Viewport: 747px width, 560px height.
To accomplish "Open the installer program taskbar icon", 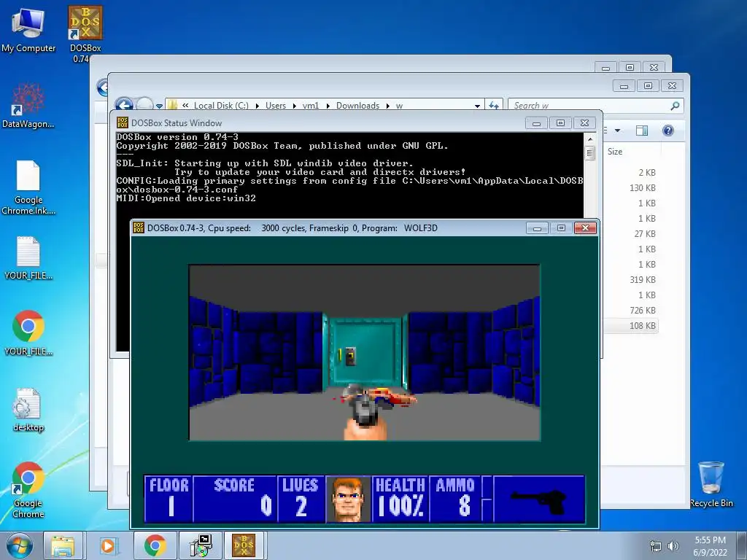I will coord(200,545).
